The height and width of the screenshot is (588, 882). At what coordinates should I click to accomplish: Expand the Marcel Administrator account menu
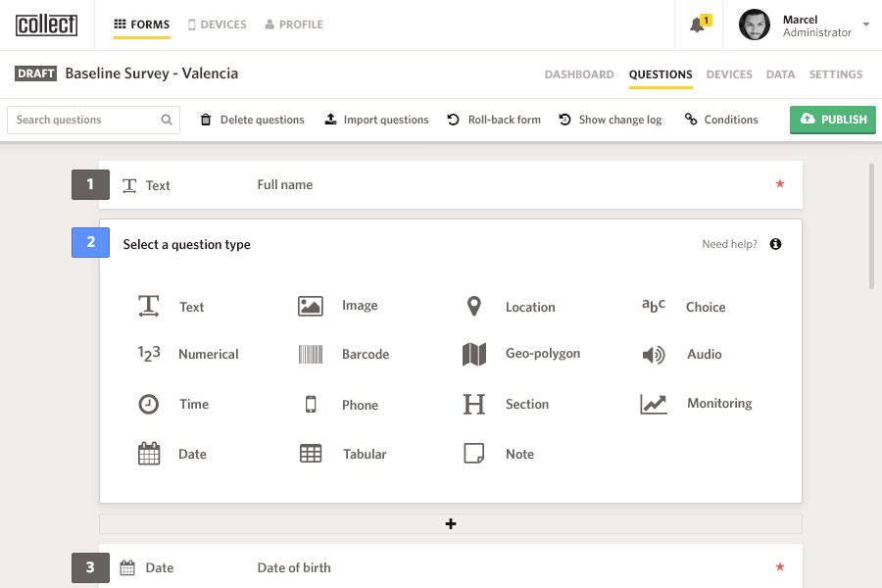point(865,25)
